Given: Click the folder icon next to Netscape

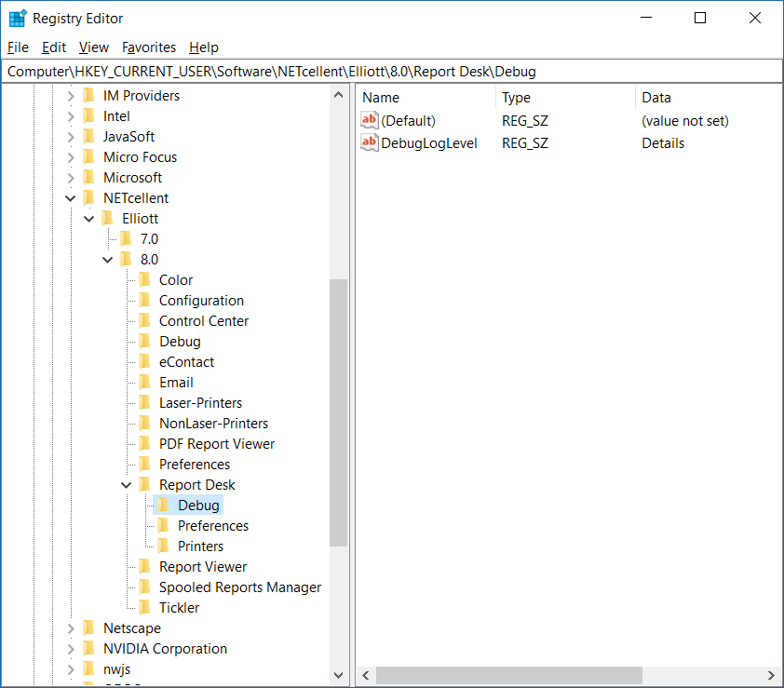Looking at the screenshot, I should tap(89, 628).
